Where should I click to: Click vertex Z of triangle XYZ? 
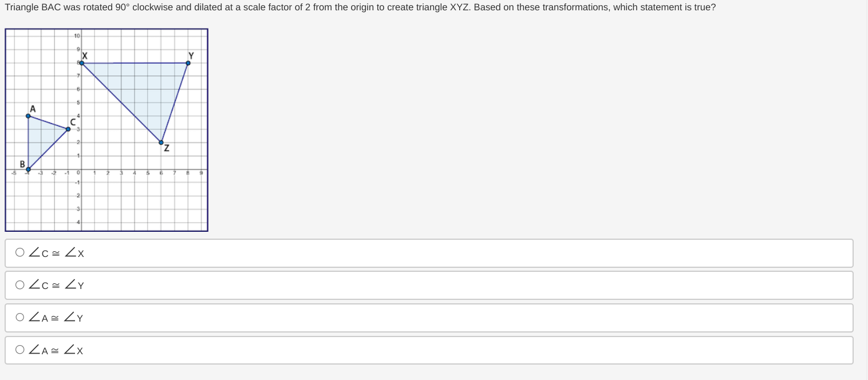(161, 141)
